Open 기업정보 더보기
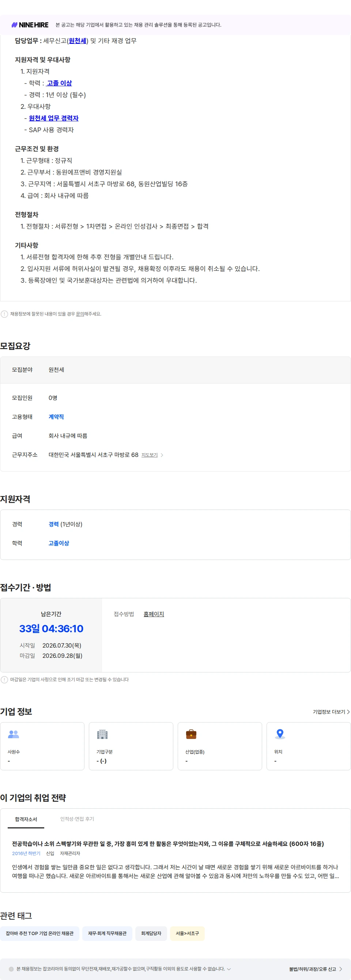Image resolution: width=351 pixels, height=980 pixels. point(331,712)
